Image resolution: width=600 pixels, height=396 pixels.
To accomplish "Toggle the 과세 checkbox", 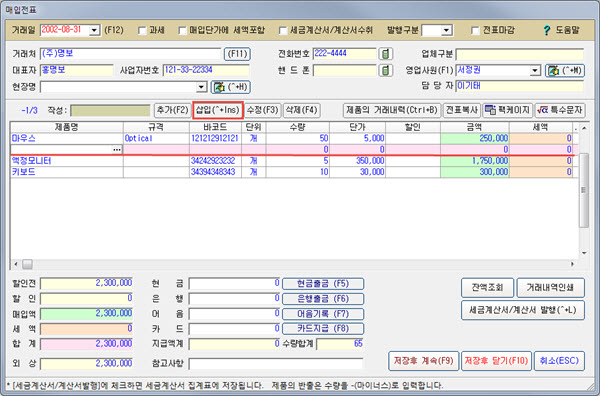I will point(142,31).
